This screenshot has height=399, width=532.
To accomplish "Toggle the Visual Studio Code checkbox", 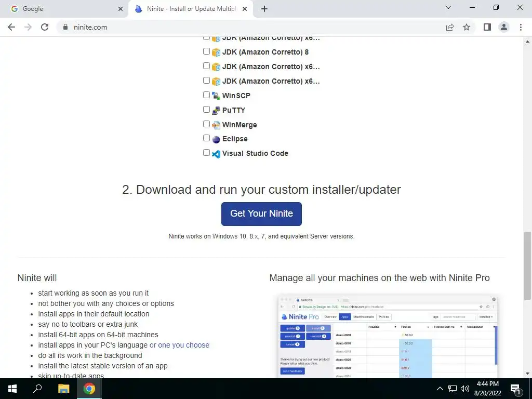I will 206,152.
